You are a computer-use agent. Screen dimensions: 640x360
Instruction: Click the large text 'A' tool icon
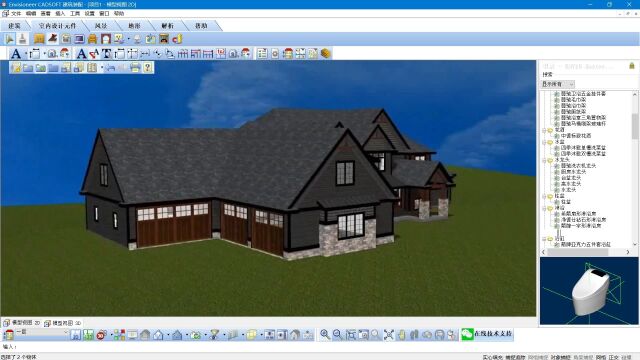tap(16, 53)
